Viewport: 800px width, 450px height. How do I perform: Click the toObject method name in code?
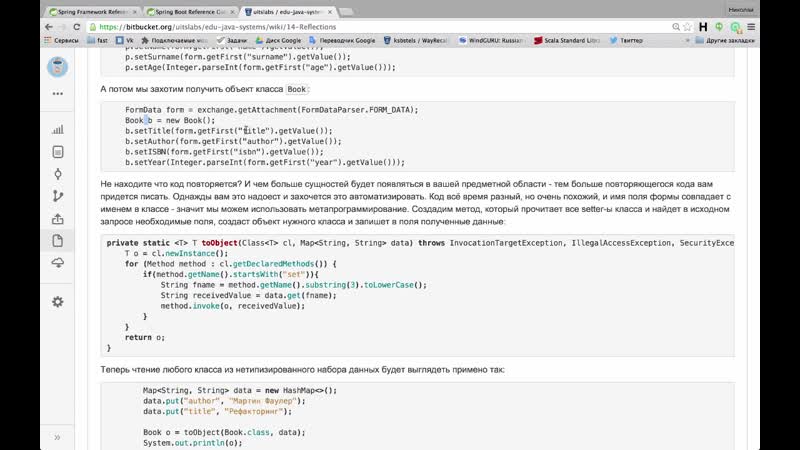(219, 243)
